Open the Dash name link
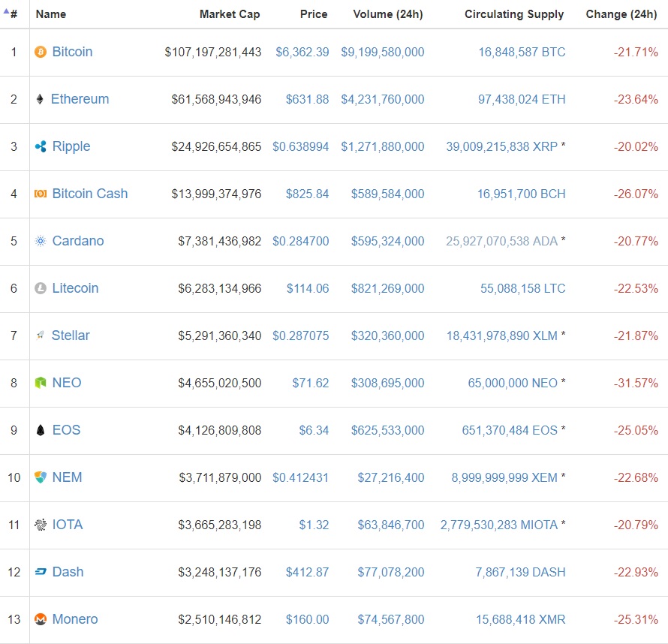Viewport: 668px width, 644px height. 68,572
